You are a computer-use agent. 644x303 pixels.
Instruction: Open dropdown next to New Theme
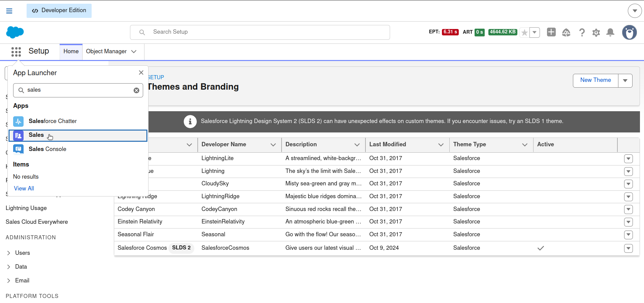[x=625, y=81]
